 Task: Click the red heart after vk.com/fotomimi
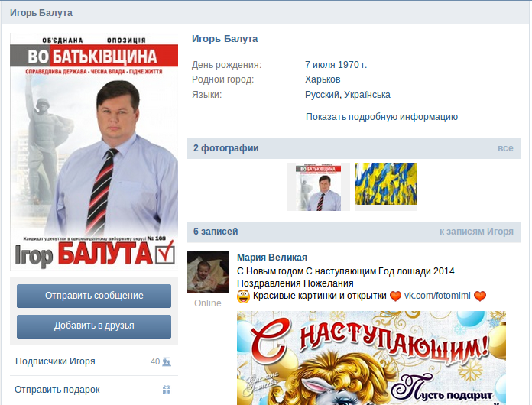tap(480, 296)
